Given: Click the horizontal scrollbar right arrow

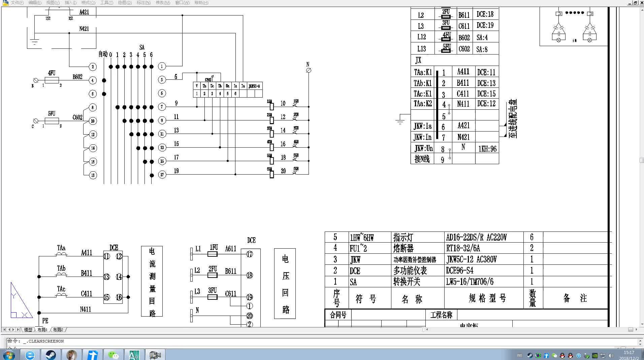Looking at the screenshot, I should (x=636, y=330).
